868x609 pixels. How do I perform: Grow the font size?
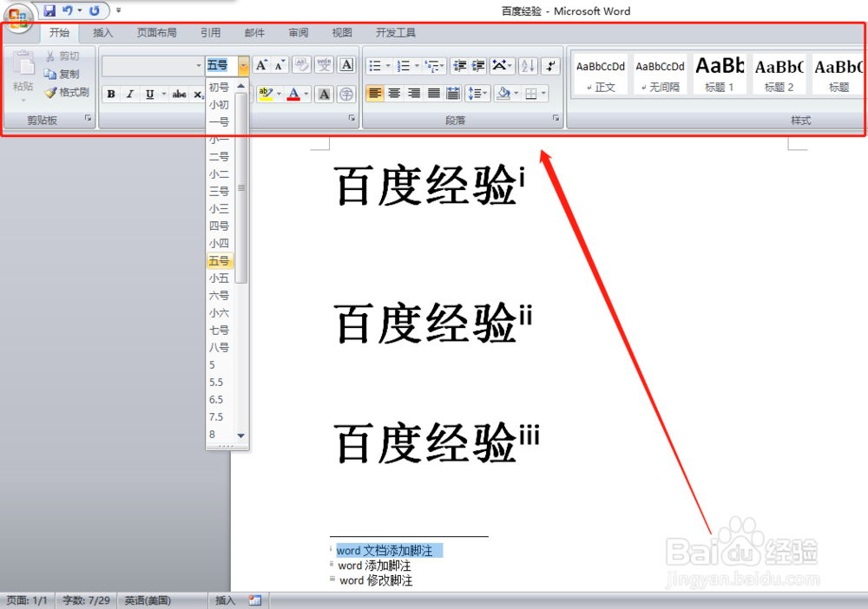tap(261, 65)
